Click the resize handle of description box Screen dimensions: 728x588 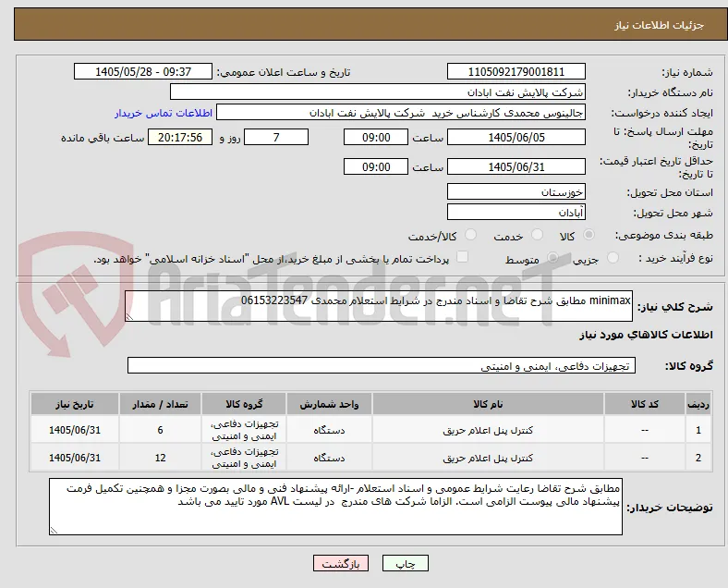pos(129,317)
